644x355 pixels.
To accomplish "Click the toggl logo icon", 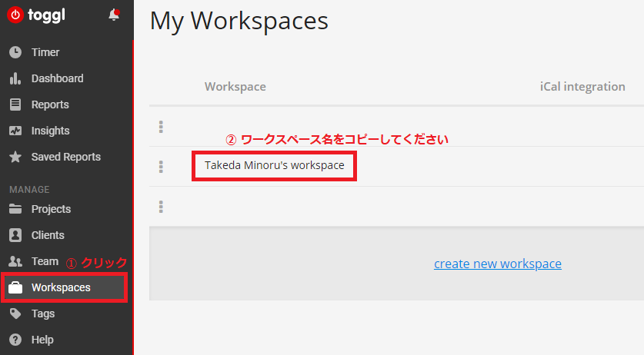I will coord(15,15).
